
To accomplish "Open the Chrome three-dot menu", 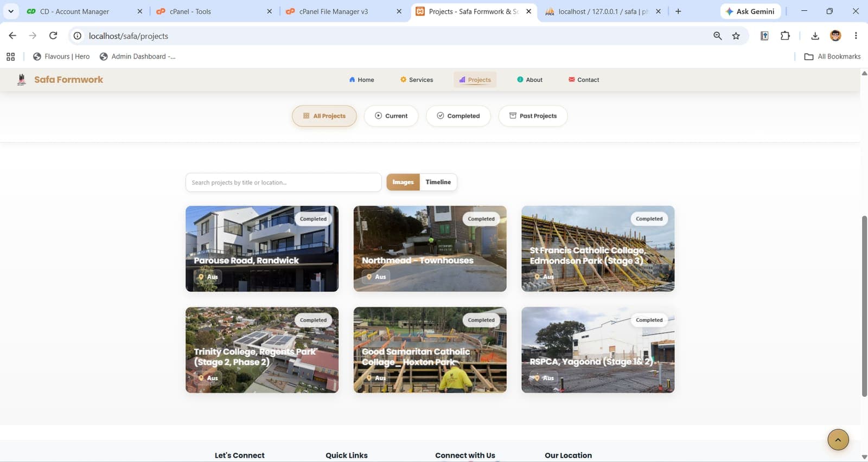I will pos(856,36).
